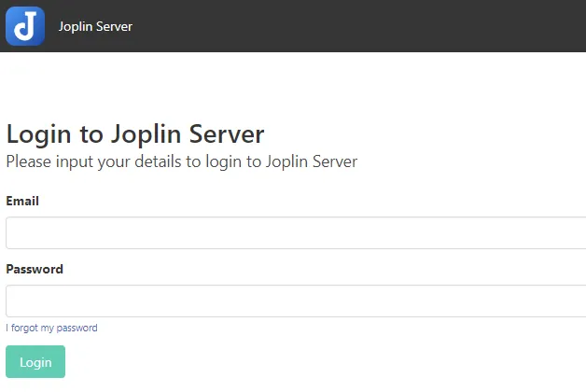Screen dimensions: 586x392
Task: Focus the Password input field
Action: 296,301
